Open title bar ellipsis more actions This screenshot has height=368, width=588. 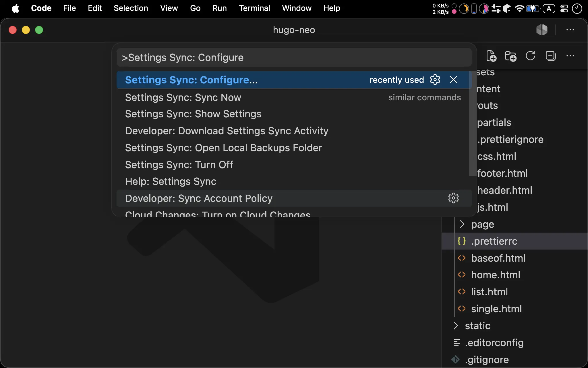coord(570,30)
